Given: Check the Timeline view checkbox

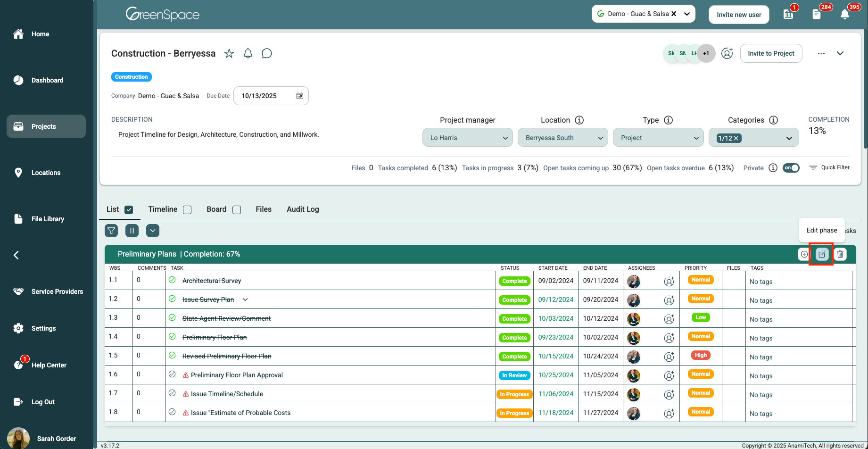Looking at the screenshot, I should click(x=187, y=210).
